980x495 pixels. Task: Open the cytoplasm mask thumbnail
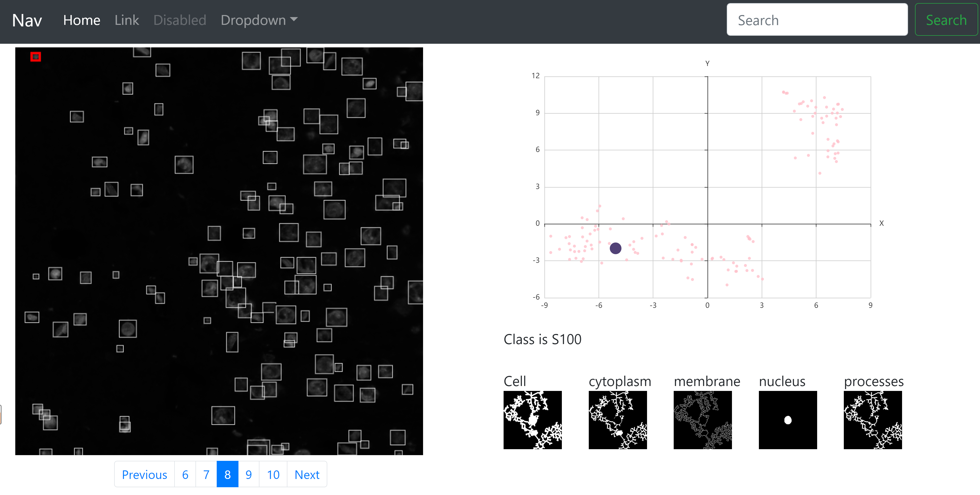(618, 420)
